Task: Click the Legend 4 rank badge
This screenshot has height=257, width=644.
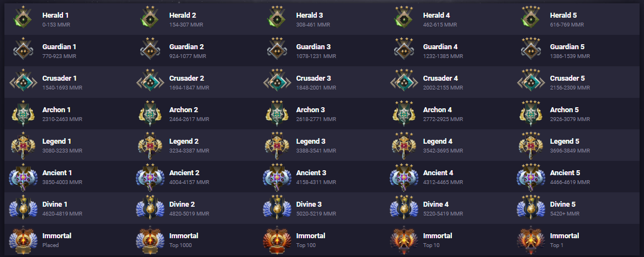Action: 401,145
